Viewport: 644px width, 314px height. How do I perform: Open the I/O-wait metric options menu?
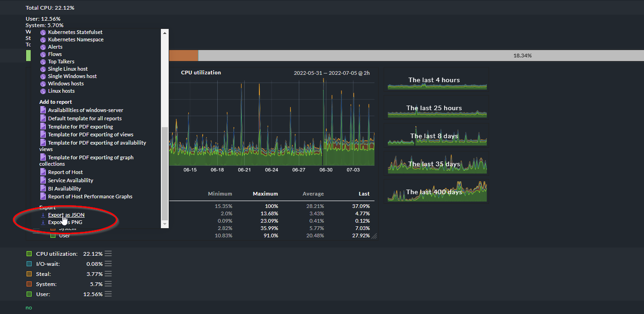107,264
